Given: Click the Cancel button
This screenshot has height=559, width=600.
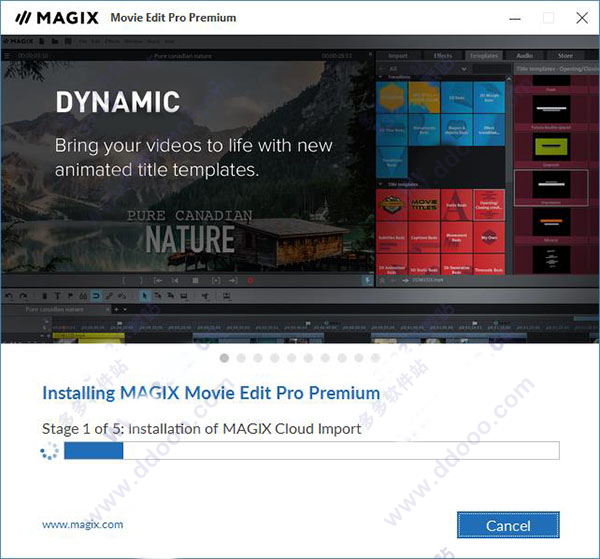Looking at the screenshot, I should point(508,525).
